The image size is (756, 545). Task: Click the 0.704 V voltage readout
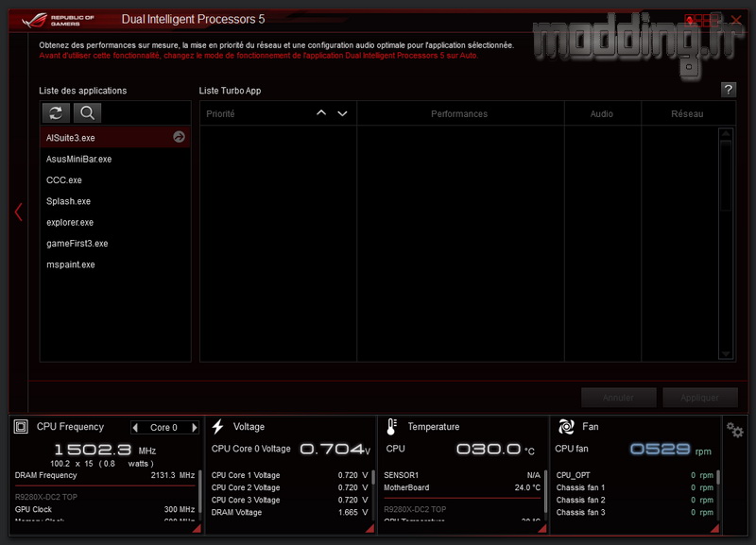(335, 450)
